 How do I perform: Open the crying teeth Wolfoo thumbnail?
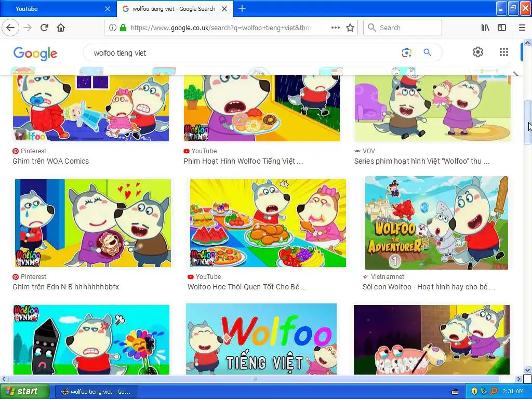click(x=432, y=340)
